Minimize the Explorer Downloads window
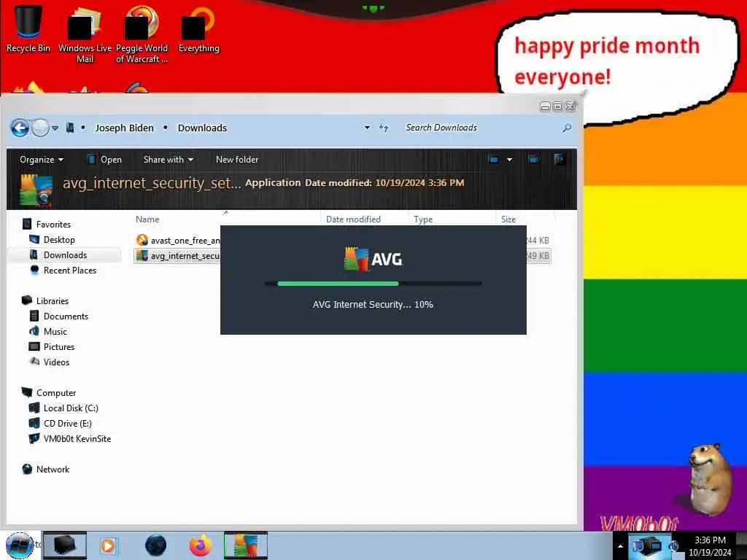747x560 pixels. [x=546, y=106]
